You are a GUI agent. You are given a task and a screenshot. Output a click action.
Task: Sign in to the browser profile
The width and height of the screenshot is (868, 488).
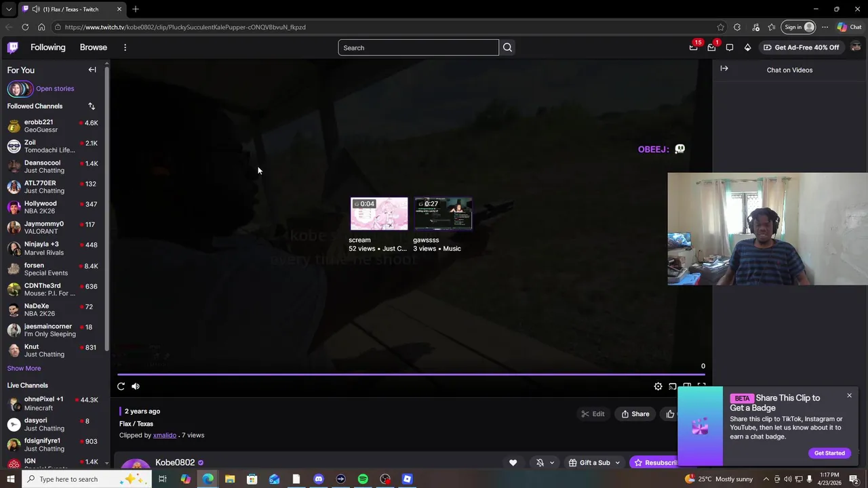(799, 27)
